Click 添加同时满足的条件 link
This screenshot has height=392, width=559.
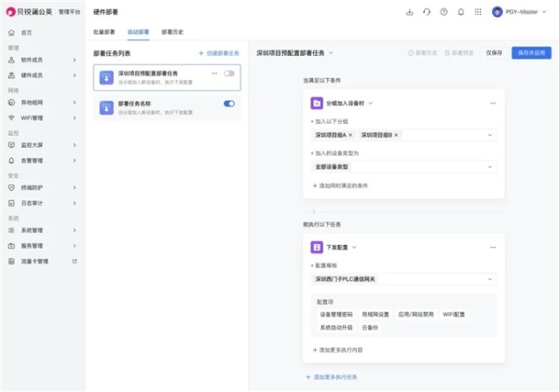(340, 185)
